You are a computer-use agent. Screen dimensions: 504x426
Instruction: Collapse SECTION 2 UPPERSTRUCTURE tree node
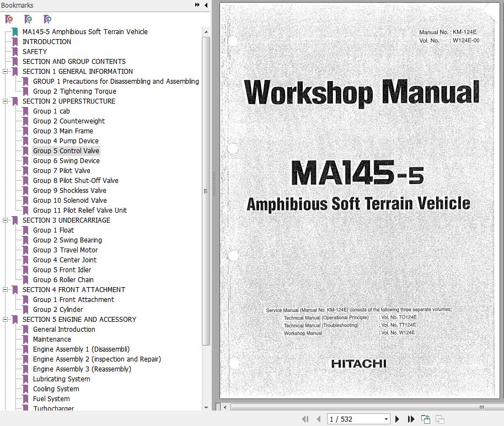[x=5, y=101]
